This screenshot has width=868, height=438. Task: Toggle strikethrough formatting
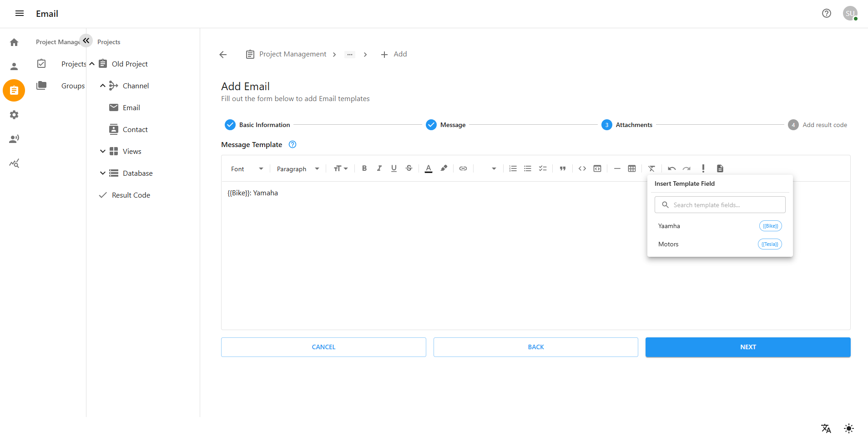point(409,168)
